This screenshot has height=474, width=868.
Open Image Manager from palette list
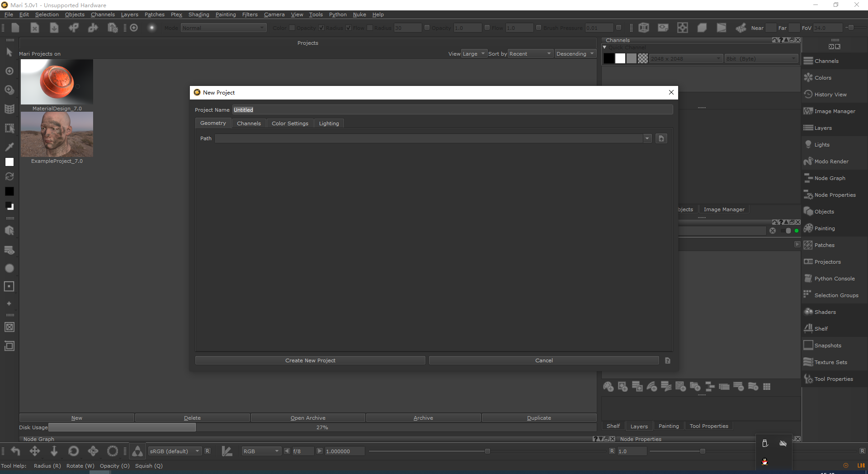pos(835,111)
